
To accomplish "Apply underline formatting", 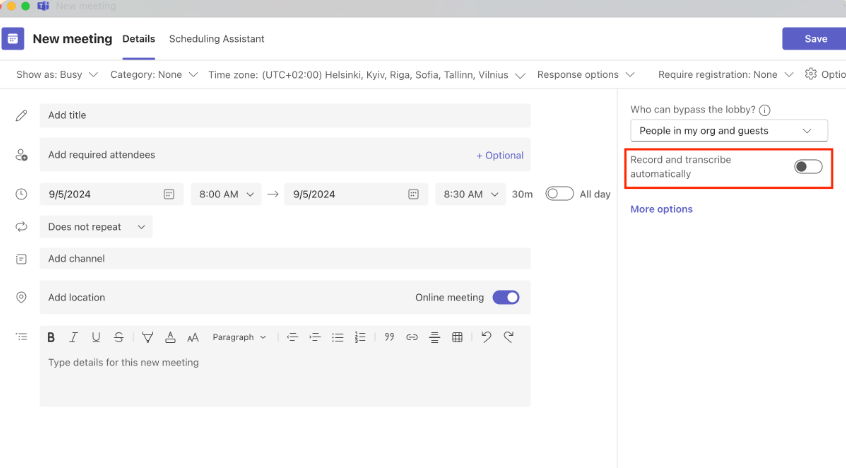I will (x=96, y=337).
